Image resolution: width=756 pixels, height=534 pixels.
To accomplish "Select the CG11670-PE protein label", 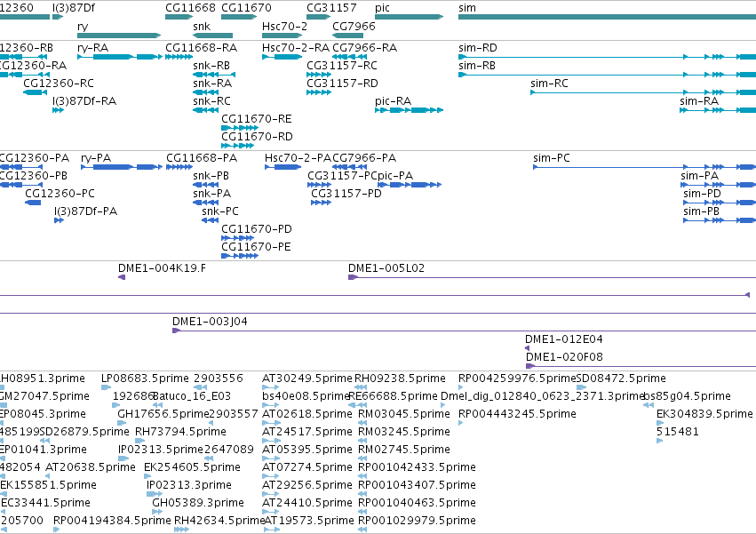I will click(256, 247).
